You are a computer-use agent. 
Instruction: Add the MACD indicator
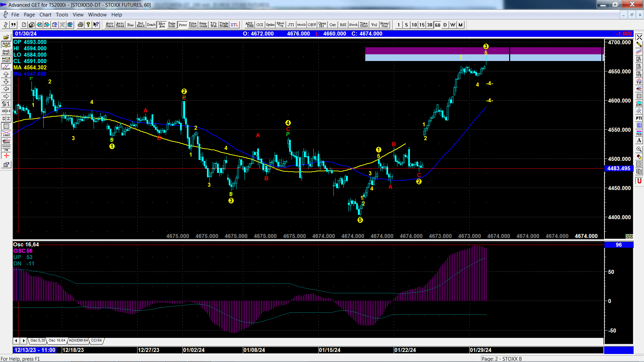tap(302, 25)
